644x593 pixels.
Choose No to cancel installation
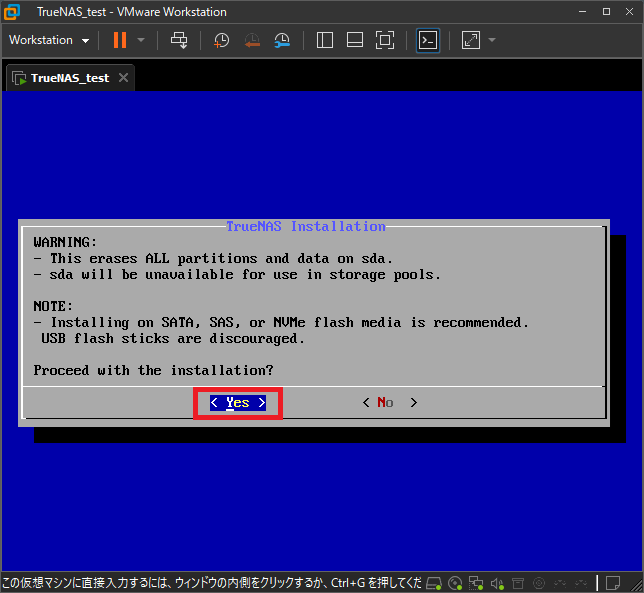[x=390, y=402]
